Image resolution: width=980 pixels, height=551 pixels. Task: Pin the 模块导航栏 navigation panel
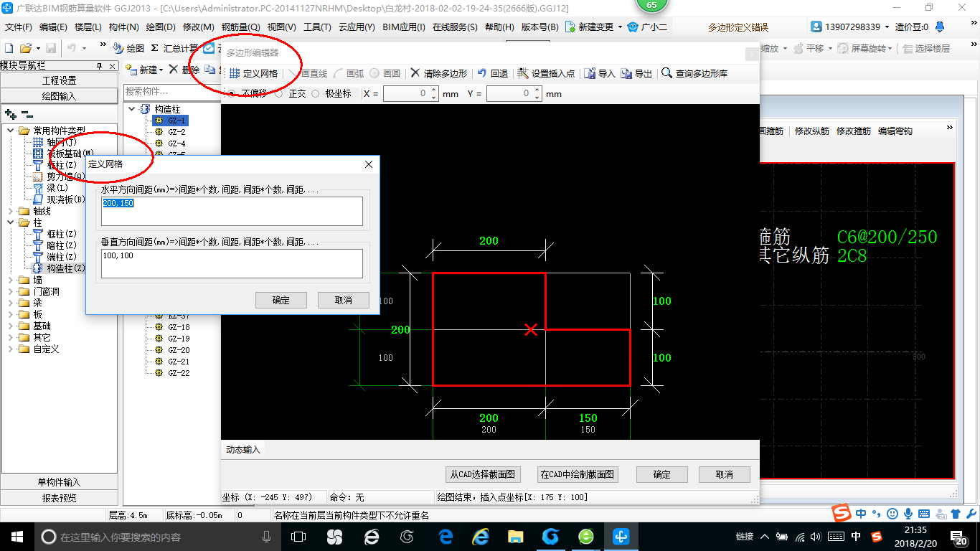point(100,65)
